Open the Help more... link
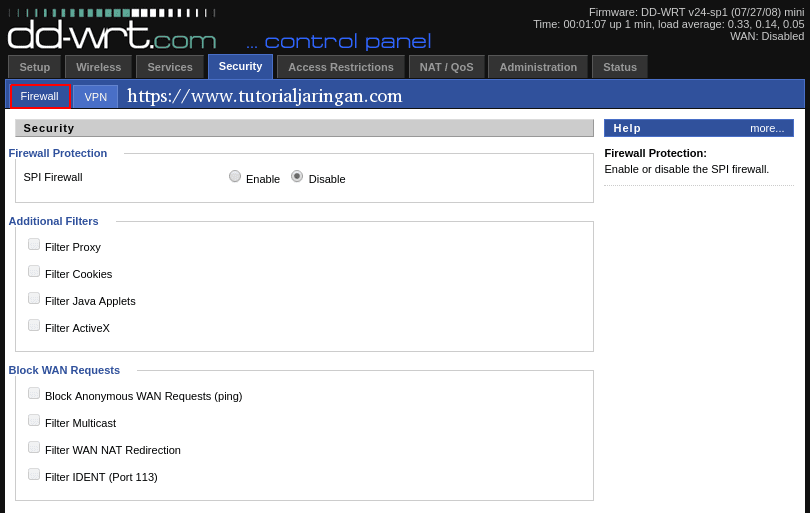This screenshot has height=513, width=810. click(x=767, y=128)
